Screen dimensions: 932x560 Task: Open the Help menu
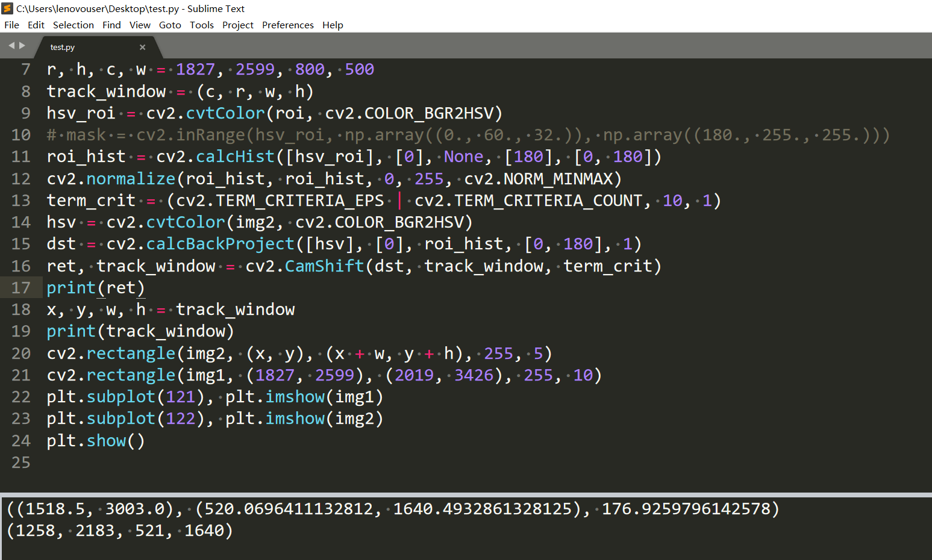click(333, 25)
